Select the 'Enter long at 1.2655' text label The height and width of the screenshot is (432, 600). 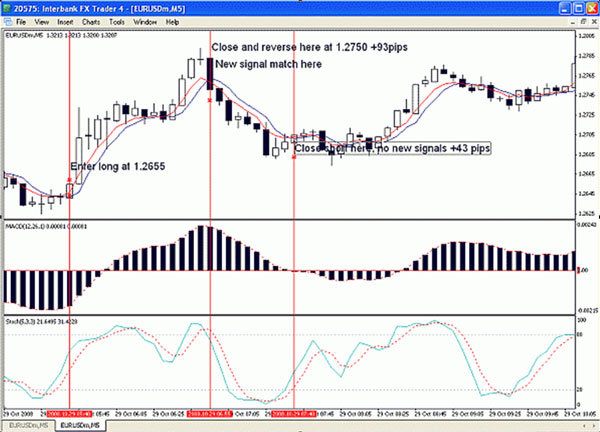tap(113, 165)
